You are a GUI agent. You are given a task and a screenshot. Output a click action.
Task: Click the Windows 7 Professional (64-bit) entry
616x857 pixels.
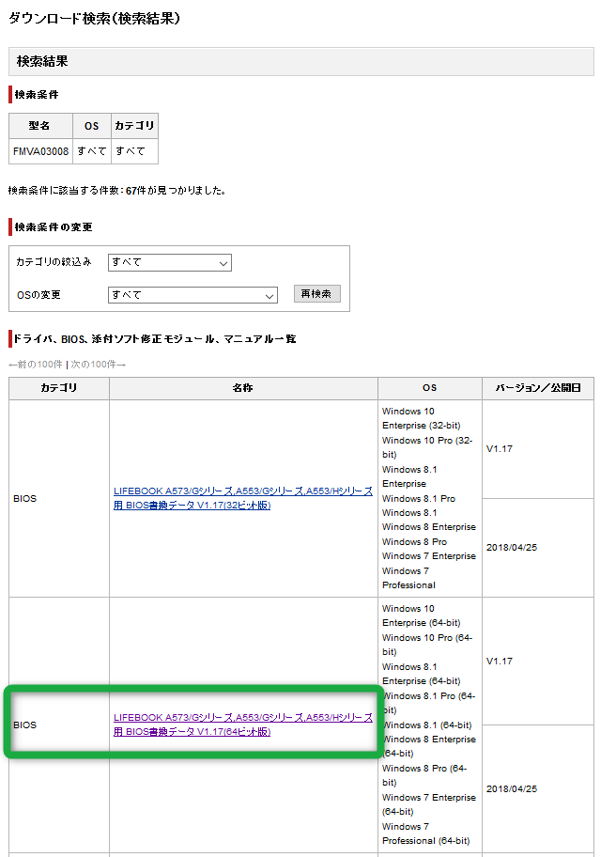(426, 834)
